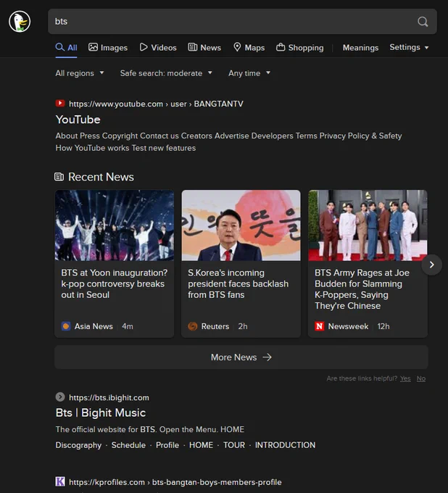Click the 2h timestamp on Reuters card
Viewport: 448px width, 493px height.
[242, 326]
